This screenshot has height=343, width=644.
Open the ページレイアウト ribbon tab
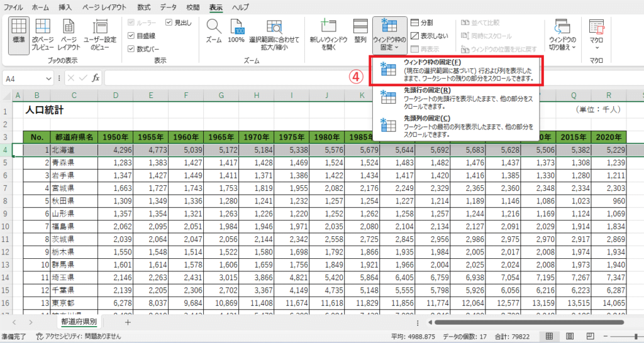tap(104, 8)
